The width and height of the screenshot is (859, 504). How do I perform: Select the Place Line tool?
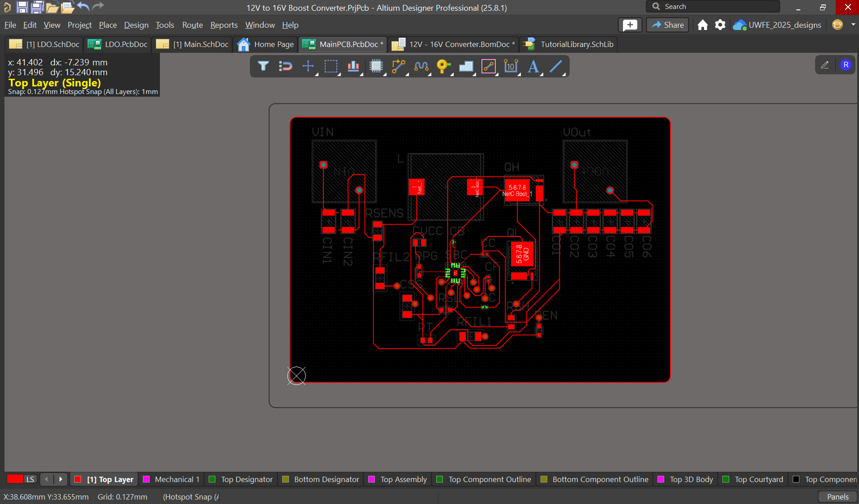click(x=556, y=66)
